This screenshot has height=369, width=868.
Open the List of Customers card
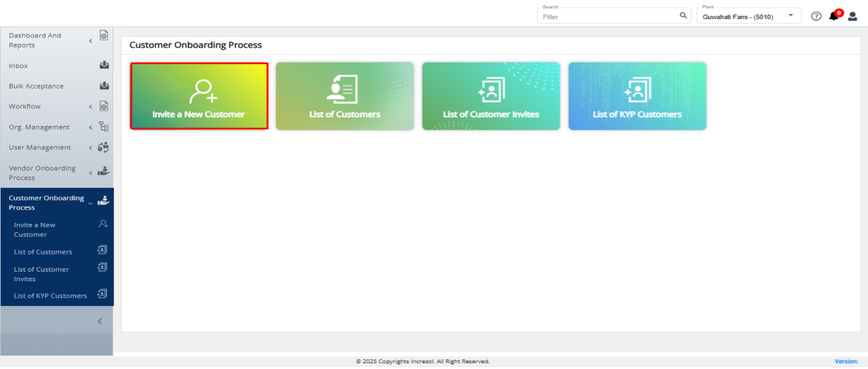coord(345,96)
